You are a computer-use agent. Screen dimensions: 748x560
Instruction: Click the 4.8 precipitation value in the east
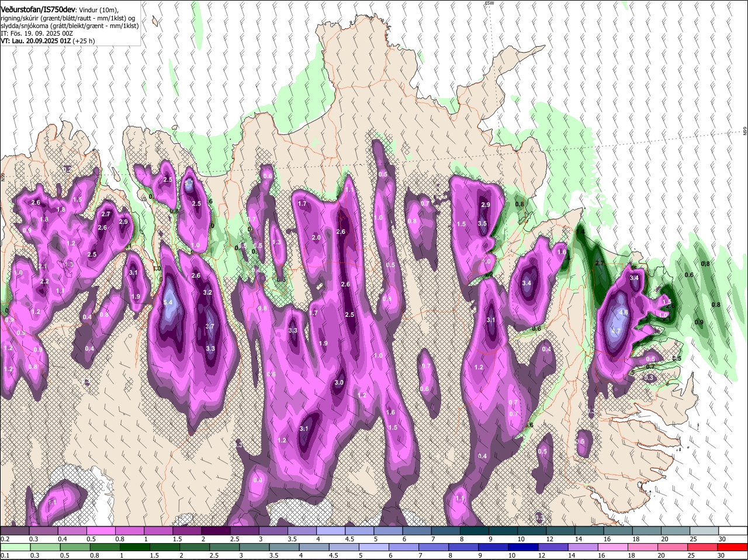624,312
